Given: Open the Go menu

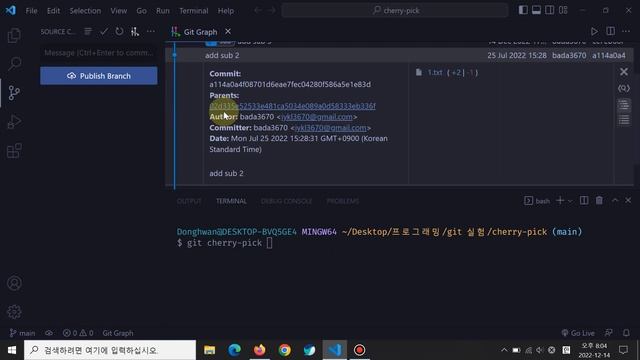Looking at the screenshot, I should (142, 11).
